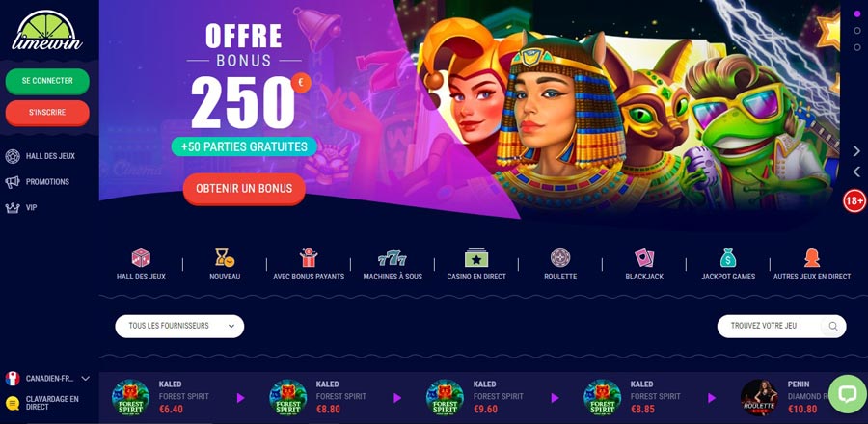The image size is (868, 424).
Task: Click the Obtenir un Bonus button
Action: pos(244,189)
